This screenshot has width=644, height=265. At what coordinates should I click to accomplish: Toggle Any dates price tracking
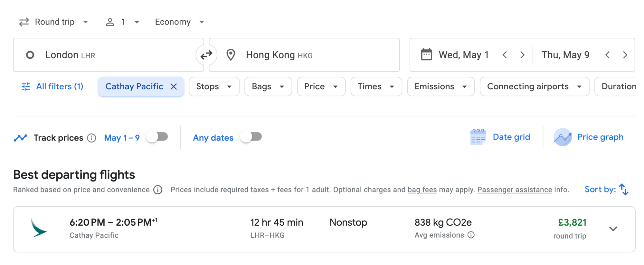coord(251,137)
